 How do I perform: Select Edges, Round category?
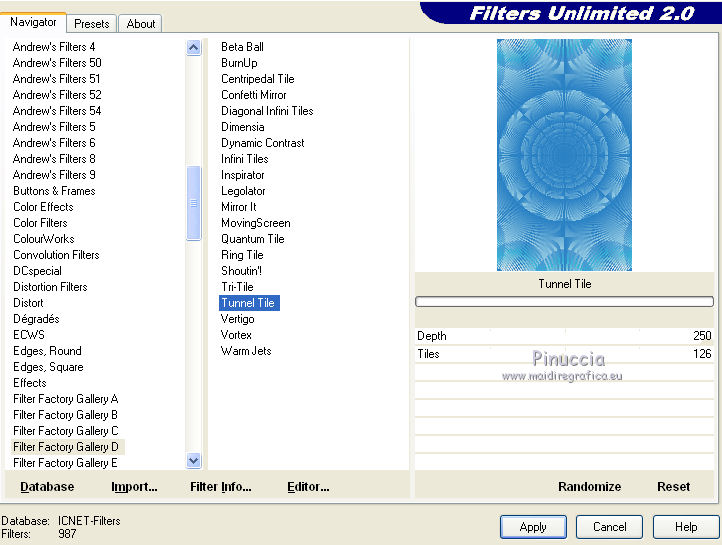point(47,351)
